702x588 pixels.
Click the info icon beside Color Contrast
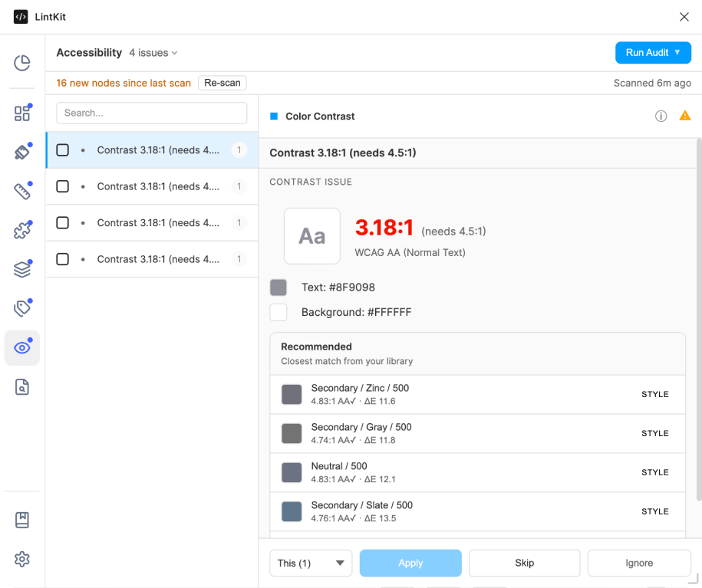pos(661,117)
